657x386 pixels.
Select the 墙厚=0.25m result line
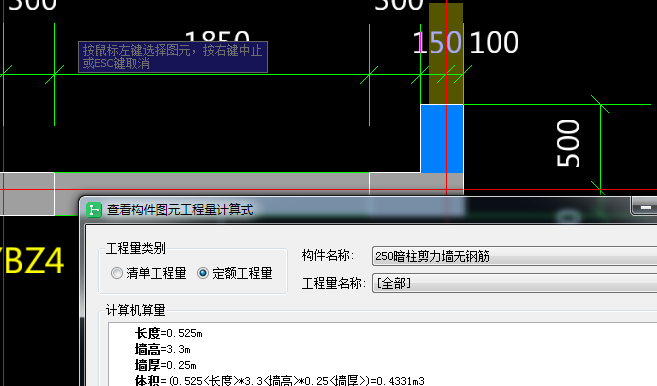166,365
